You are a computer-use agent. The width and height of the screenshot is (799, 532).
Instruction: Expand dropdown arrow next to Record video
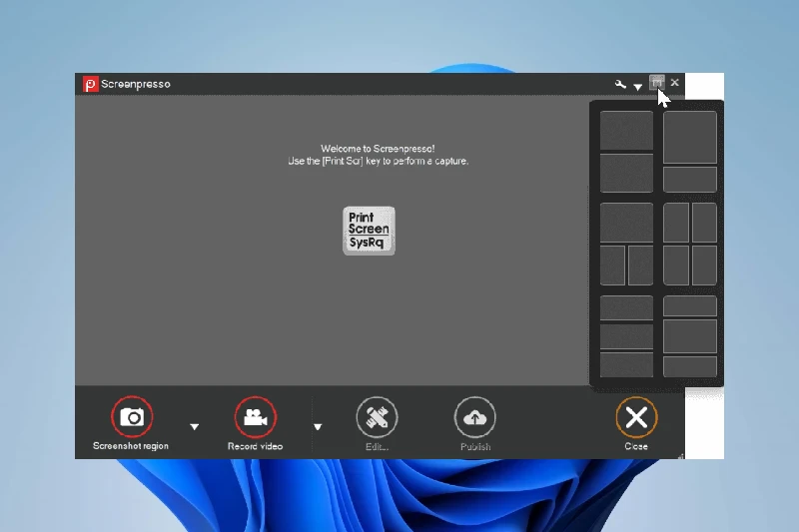pos(318,426)
